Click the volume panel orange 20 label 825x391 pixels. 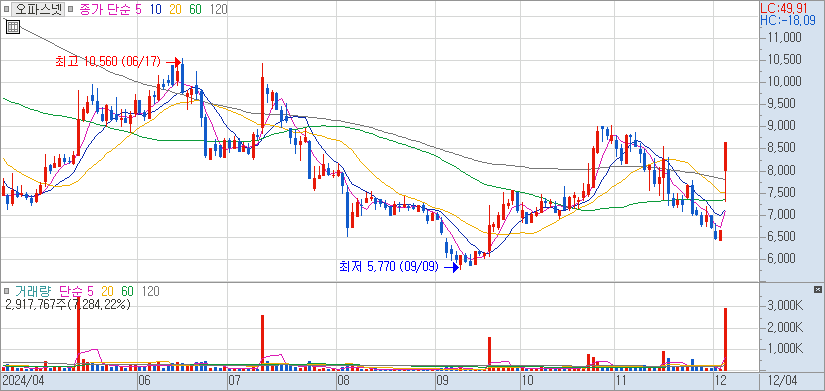point(107,291)
